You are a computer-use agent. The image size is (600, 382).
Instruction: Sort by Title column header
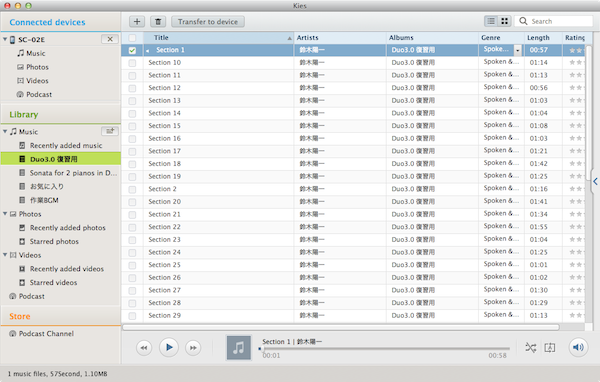coord(218,38)
